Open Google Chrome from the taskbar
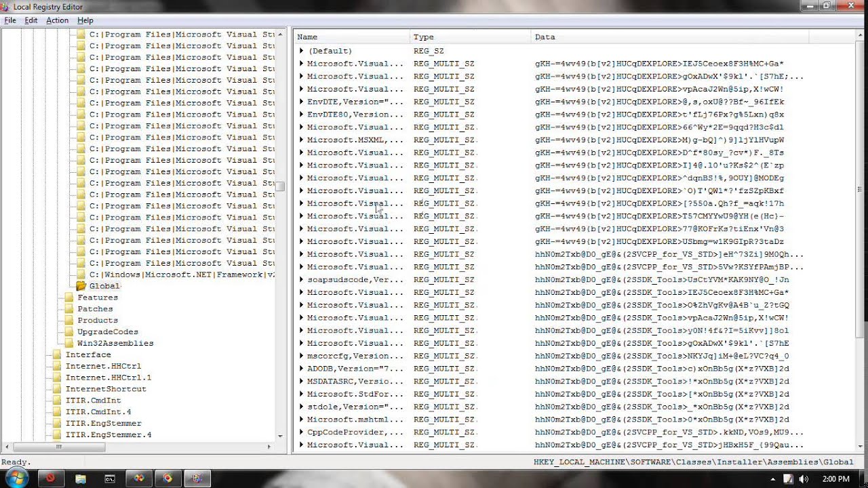 pos(167,479)
